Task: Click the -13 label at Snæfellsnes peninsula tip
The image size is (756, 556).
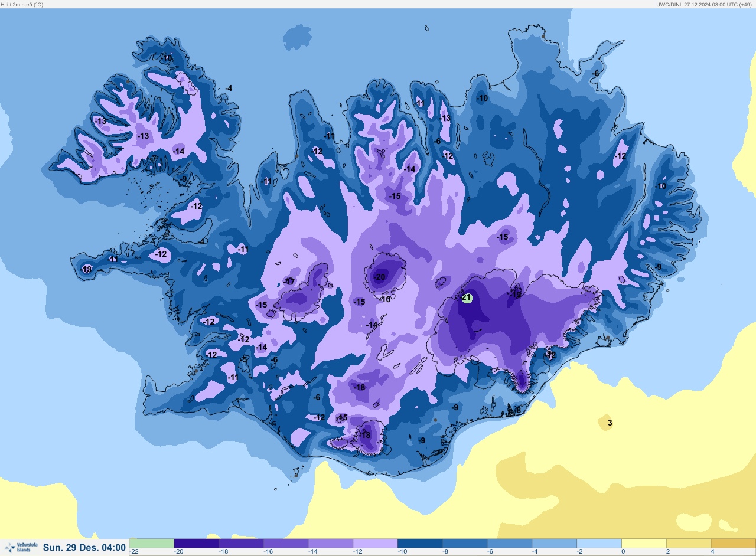Action: pos(87,269)
